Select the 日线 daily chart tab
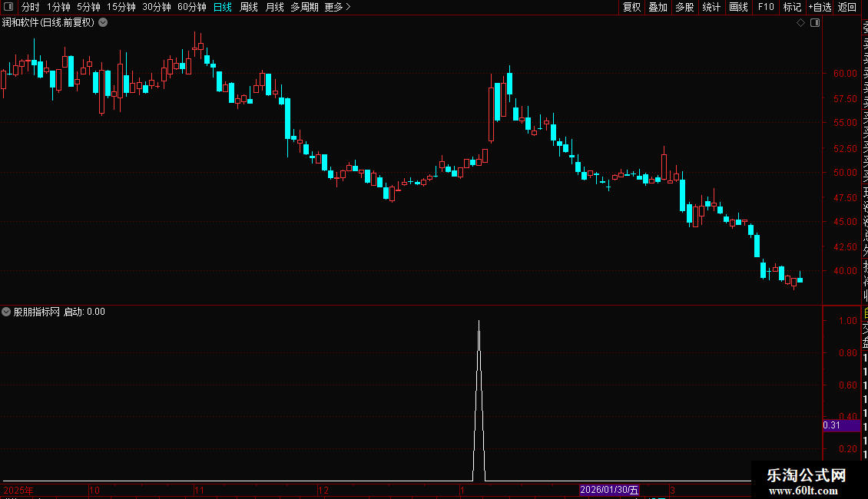Image resolution: width=868 pixels, height=499 pixels. click(x=223, y=7)
